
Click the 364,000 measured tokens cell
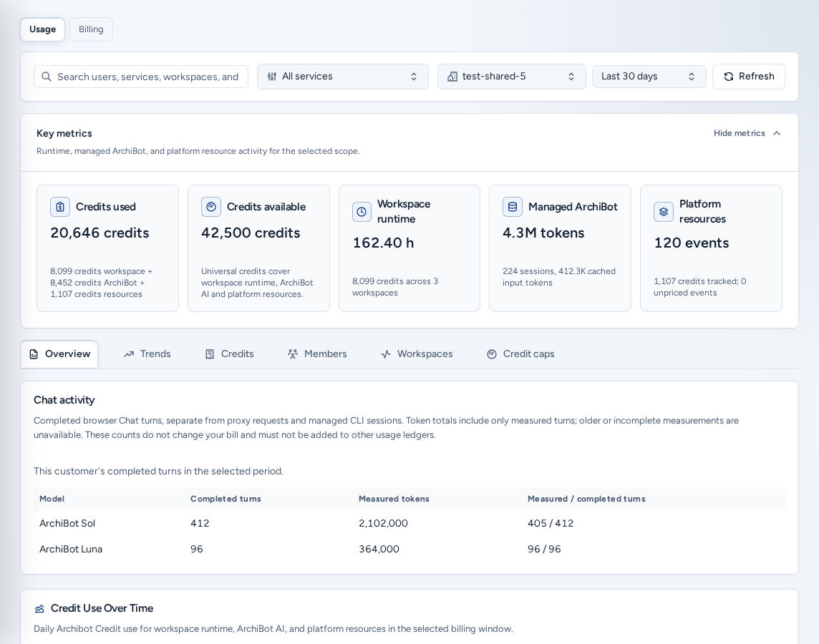click(379, 549)
